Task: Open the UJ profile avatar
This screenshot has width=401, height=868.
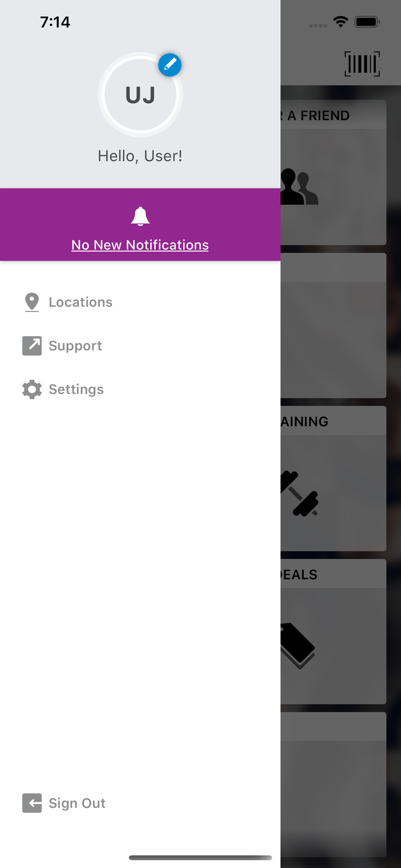Action: coord(140,95)
